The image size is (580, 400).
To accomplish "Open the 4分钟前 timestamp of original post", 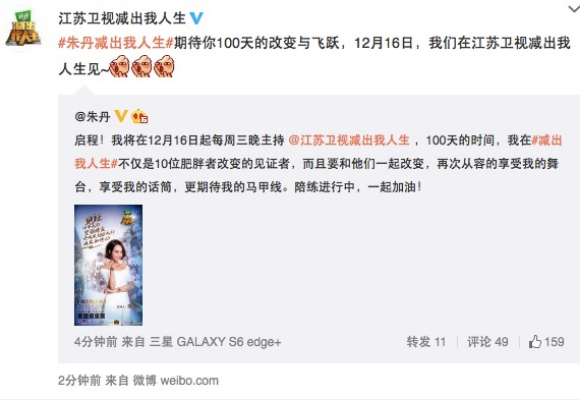I will click(95, 342).
